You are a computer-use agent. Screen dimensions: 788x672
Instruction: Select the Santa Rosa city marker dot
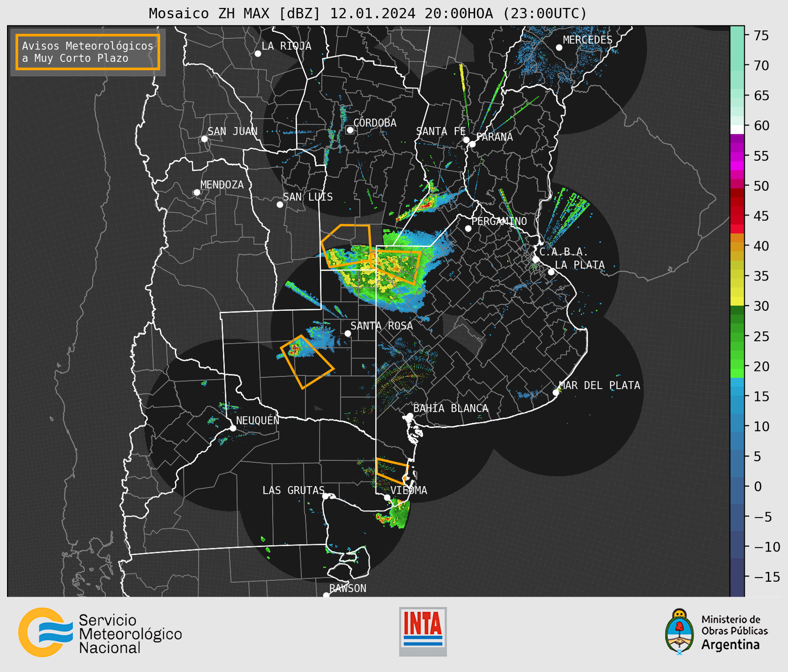pyautogui.click(x=348, y=333)
